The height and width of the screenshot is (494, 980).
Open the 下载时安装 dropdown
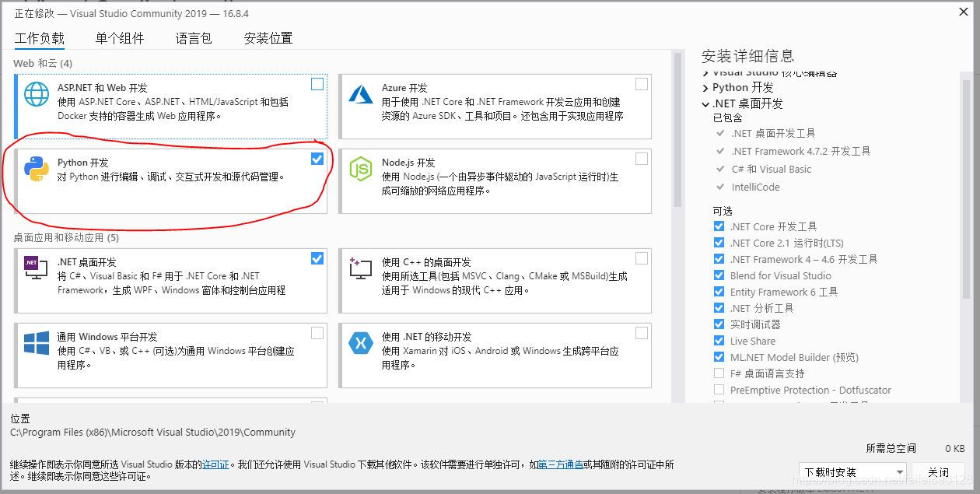click(853, 472)
